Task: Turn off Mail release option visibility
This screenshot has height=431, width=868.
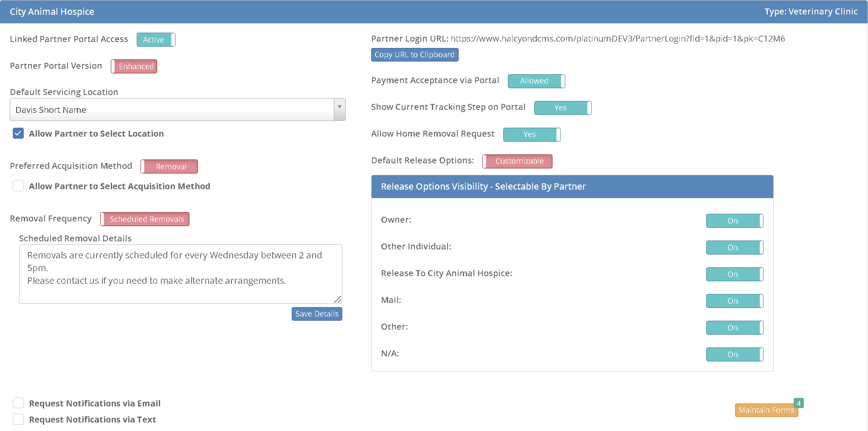Action: [x=735, y=301]
